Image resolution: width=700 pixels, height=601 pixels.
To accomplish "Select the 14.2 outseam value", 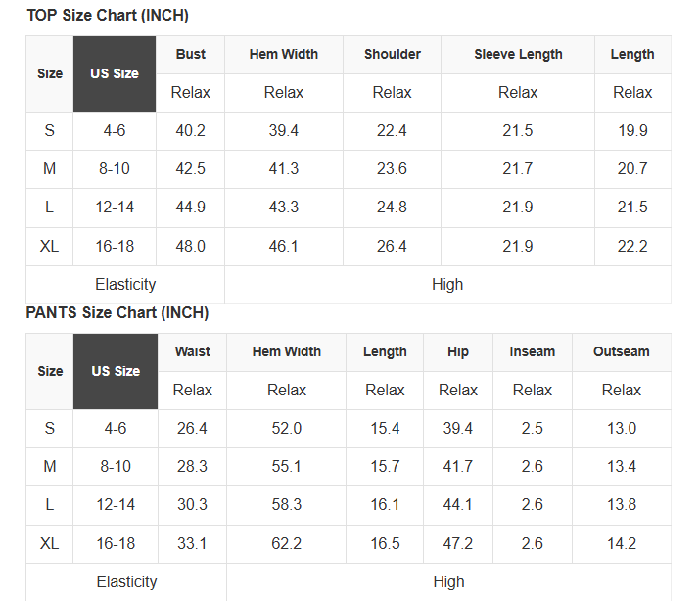I will click(x=622, y=544).
